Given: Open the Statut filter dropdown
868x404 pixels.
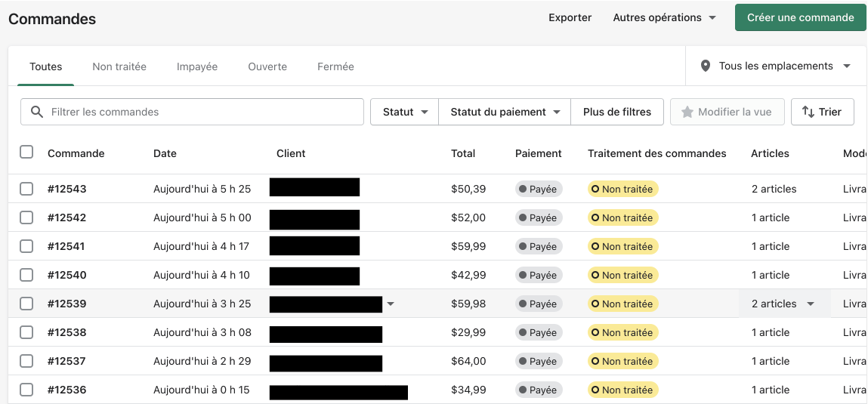Looking at the screenshot, I should 405,112.
